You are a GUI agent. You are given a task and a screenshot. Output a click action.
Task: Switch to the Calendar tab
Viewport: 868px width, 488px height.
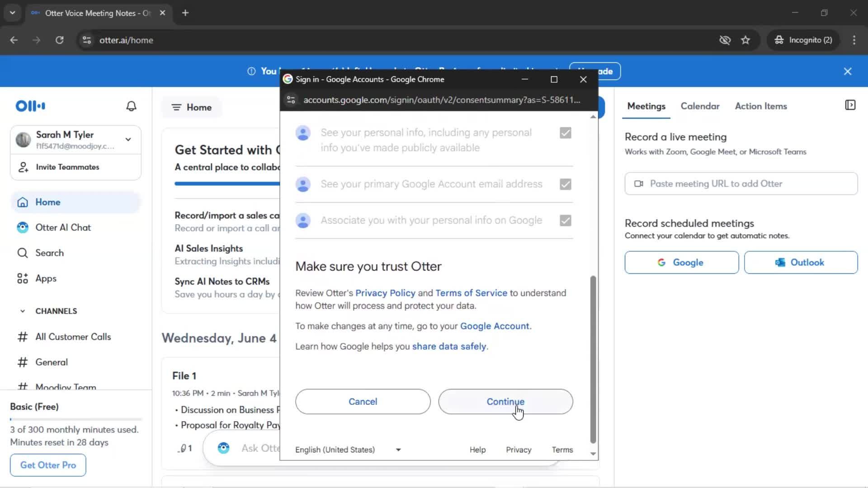pos(700,106)
